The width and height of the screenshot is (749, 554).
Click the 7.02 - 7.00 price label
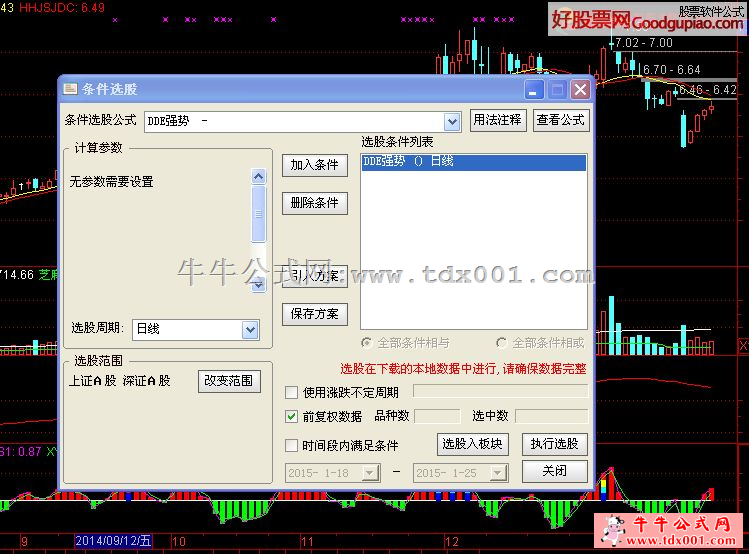coord(644,43)
